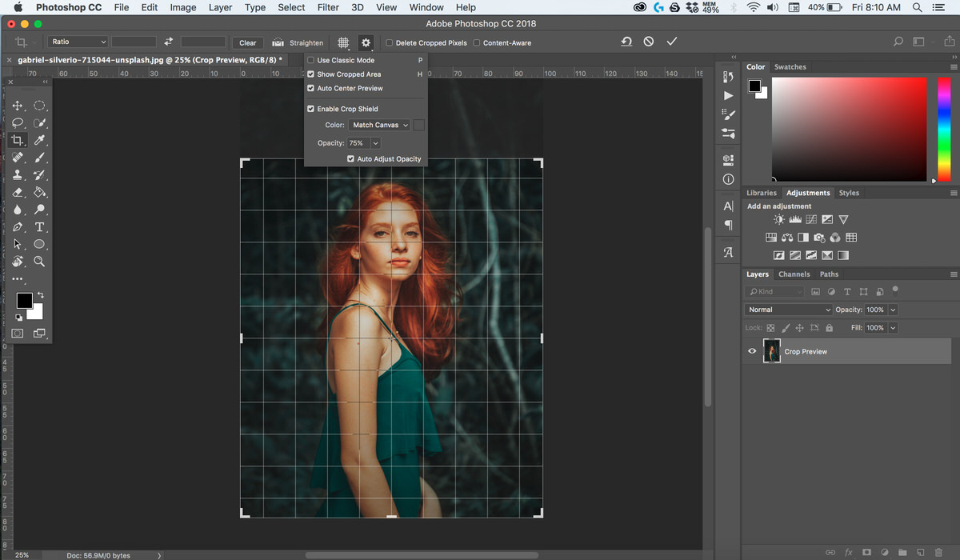Uncheck Show Cropped Area
960x560 pixels.
click(310, 74)
